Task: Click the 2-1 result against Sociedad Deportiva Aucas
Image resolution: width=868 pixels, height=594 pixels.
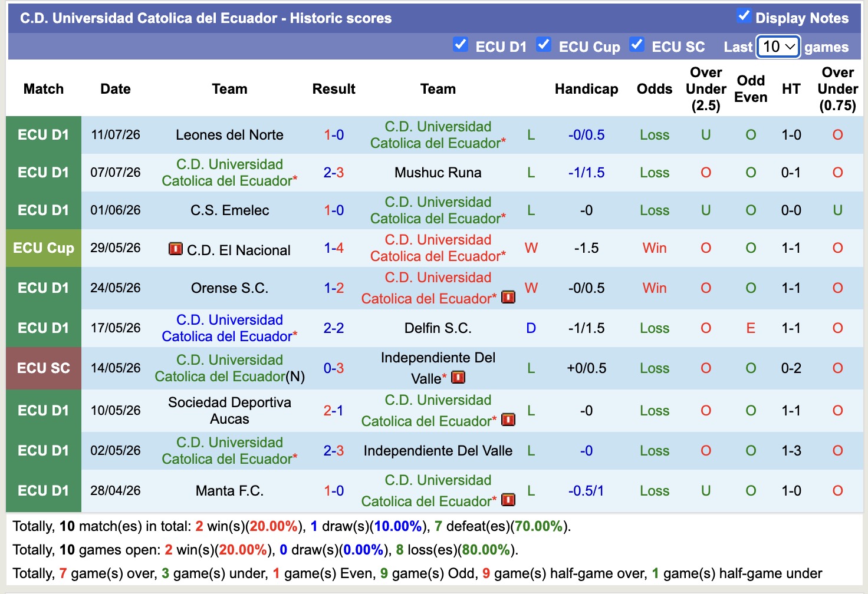Action: pos(334,411)
